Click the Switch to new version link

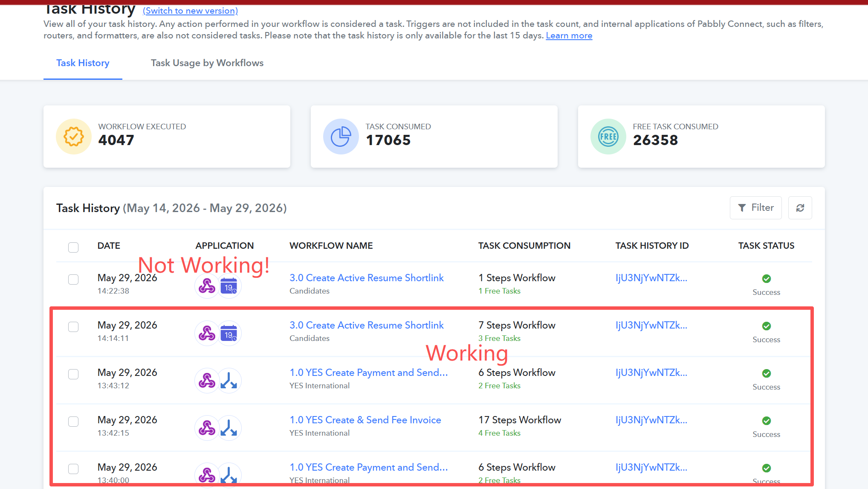click(x=191, y=11)
